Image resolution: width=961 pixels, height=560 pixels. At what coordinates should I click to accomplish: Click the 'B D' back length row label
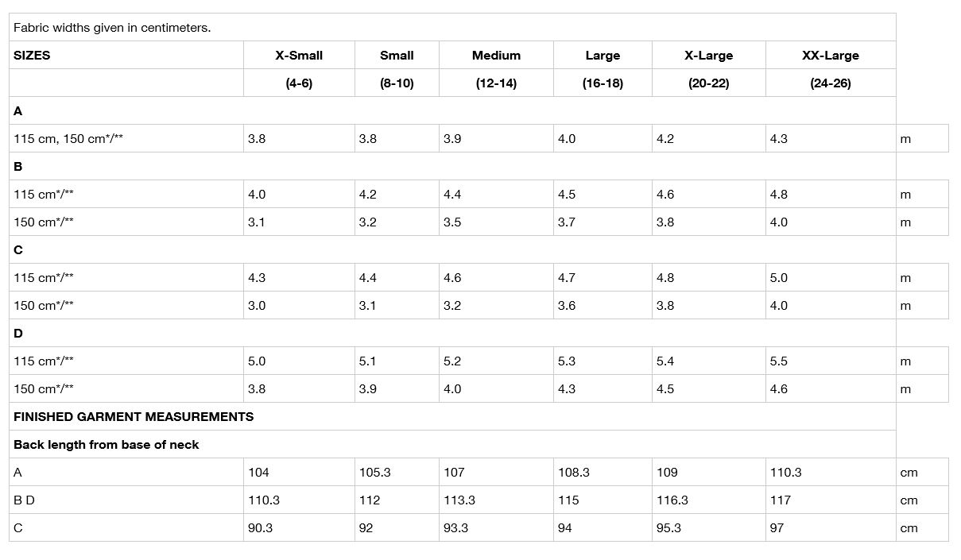coord(24,500)
